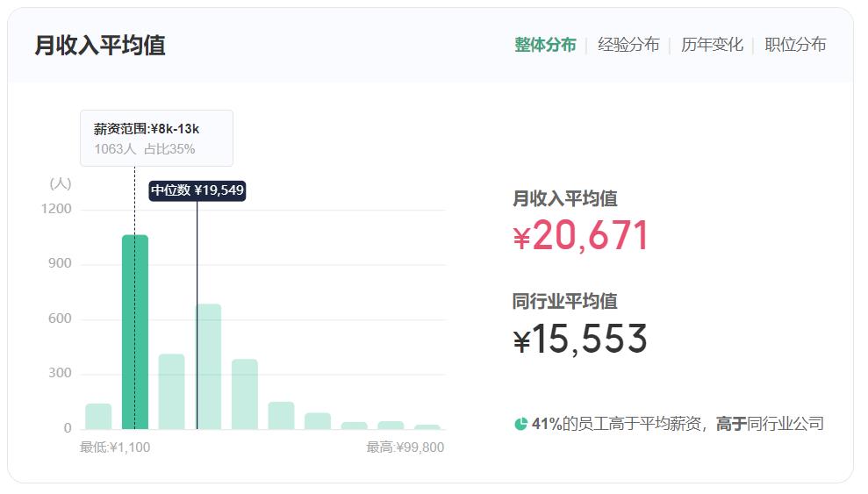Click the last bar nearest the 最高 label
This screenshot has width=868, height=494.
tap(427, 426)
